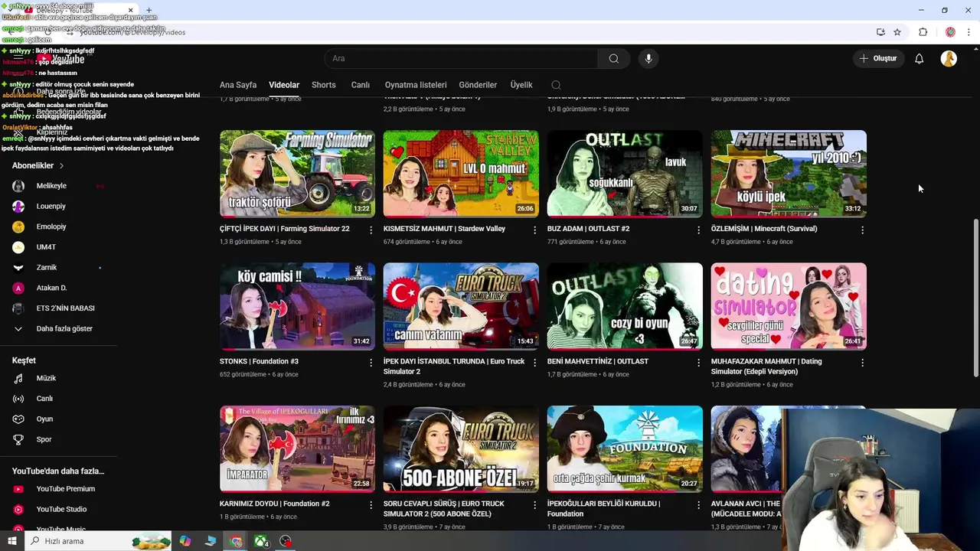Open options menu for İPEKOĞULLARI BEYLİĞİ video
The height and width of the screenshot is (551, 980).
tap(698, 505)
